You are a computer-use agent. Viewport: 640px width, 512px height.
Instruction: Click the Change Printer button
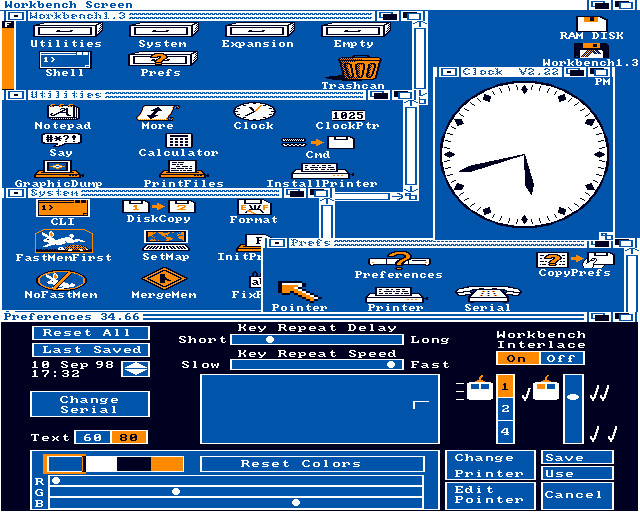(489, 465)
